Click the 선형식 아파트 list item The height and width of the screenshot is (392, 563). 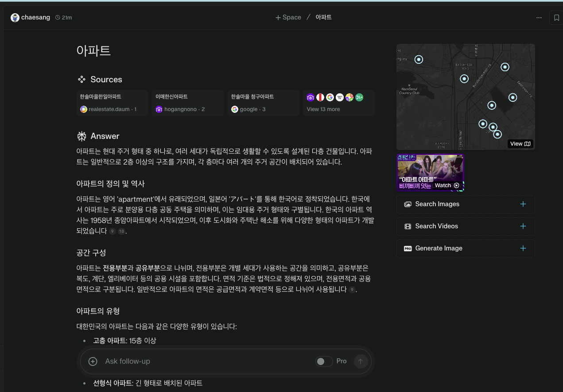148,383
